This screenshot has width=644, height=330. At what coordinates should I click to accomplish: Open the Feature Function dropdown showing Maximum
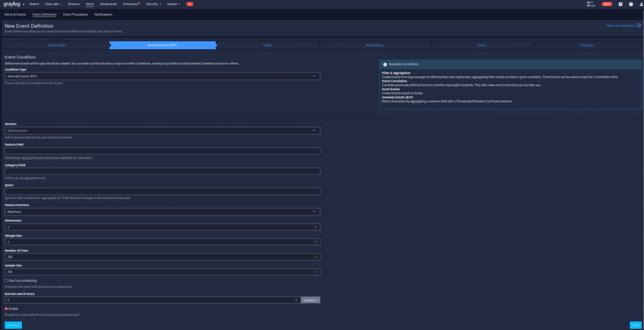click(162, 212)
